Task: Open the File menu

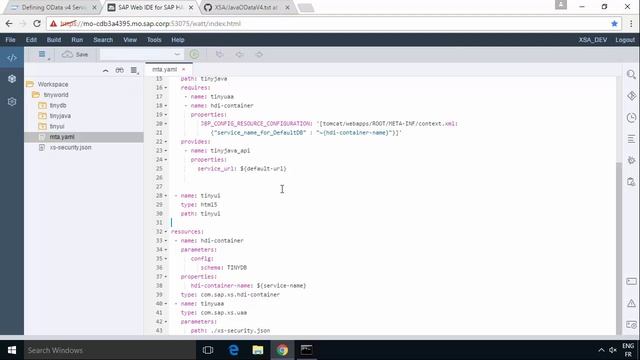Action: 10,40
